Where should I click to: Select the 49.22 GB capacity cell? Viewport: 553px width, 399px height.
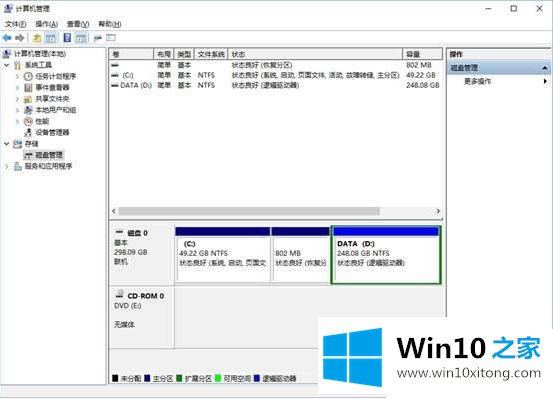pos(421,75)
